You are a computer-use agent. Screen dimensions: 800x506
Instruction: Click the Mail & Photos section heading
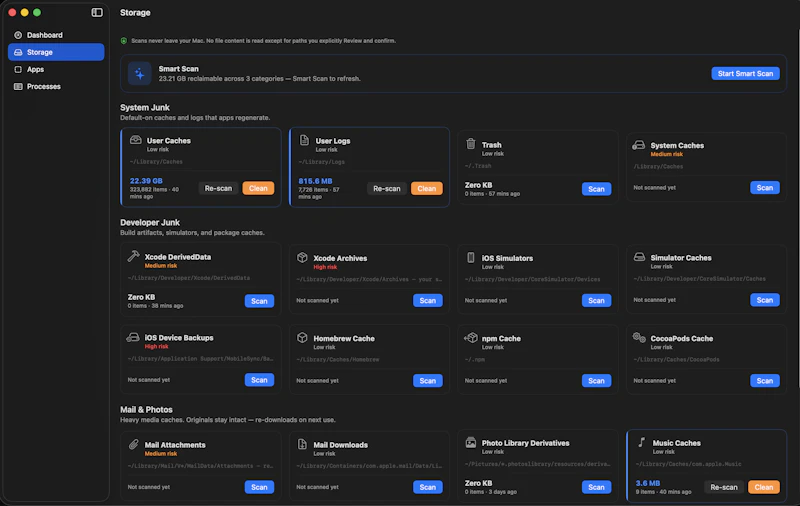146,410
